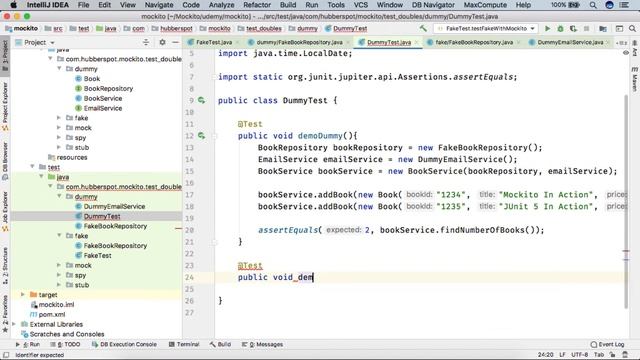Open the Build tool window at bottom
This screenshot has width=640, height=360.
tap(220, 344)
